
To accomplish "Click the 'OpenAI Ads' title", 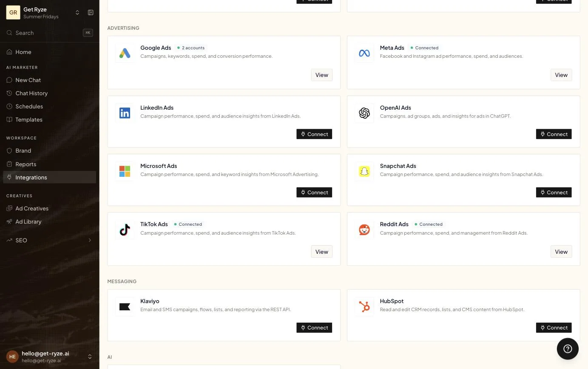I will [395, 108].
